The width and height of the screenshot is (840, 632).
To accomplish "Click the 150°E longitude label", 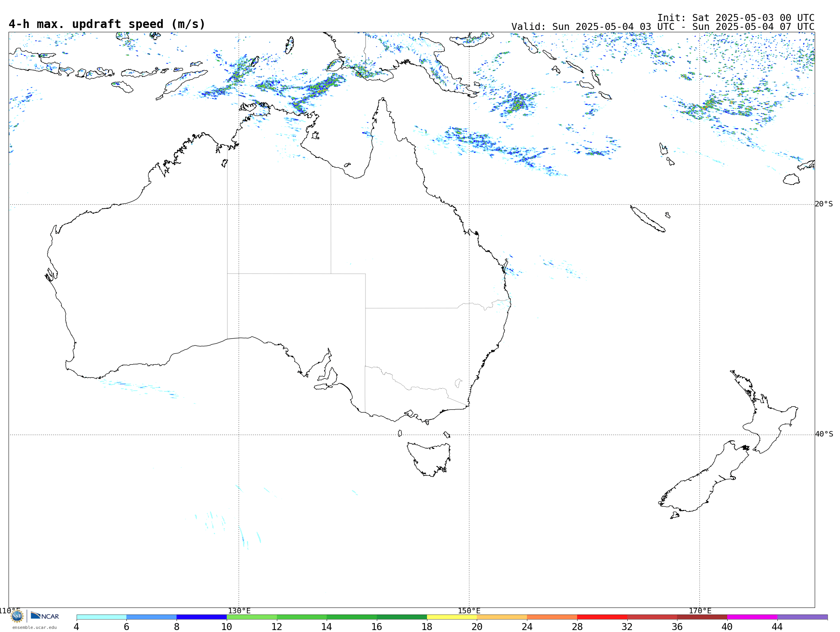I will [469, 611].
